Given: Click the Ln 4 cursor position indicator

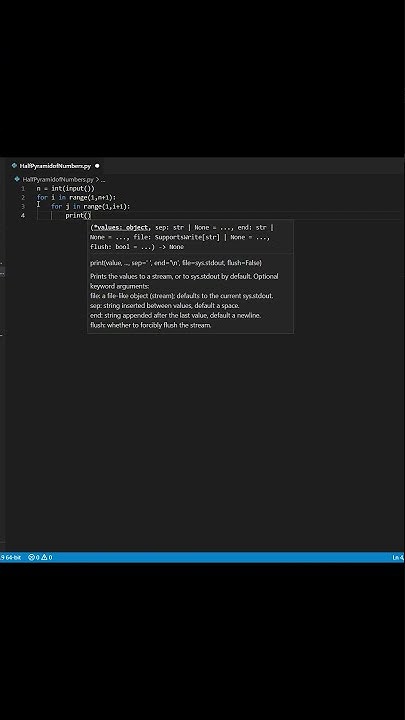Looking at the screenshot, I should click(398, 557).
